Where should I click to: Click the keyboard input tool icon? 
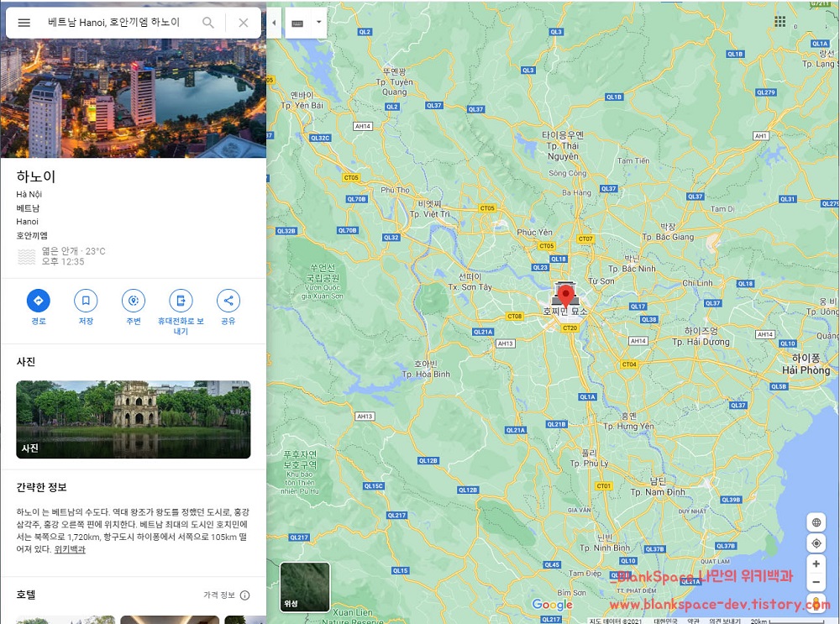[297, 23]
